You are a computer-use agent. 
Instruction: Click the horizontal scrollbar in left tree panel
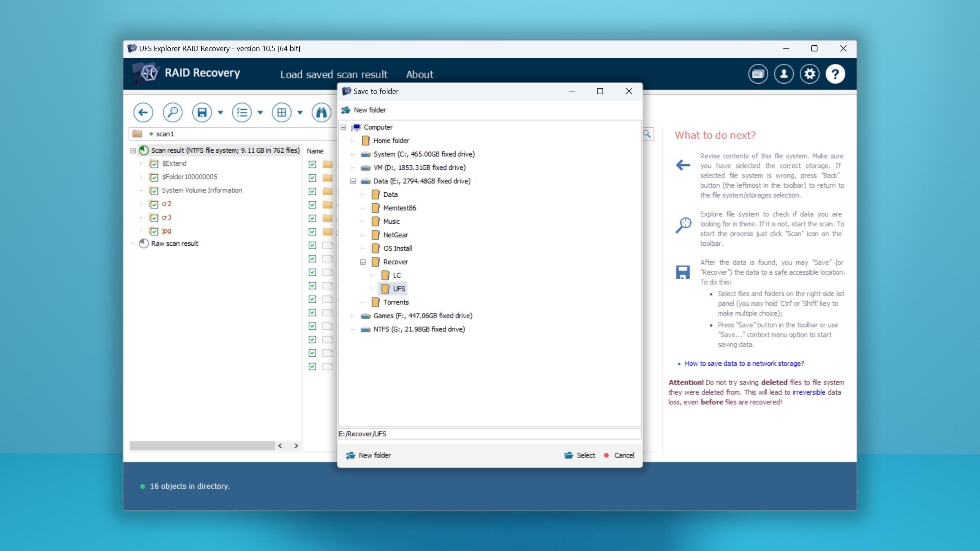202,446
